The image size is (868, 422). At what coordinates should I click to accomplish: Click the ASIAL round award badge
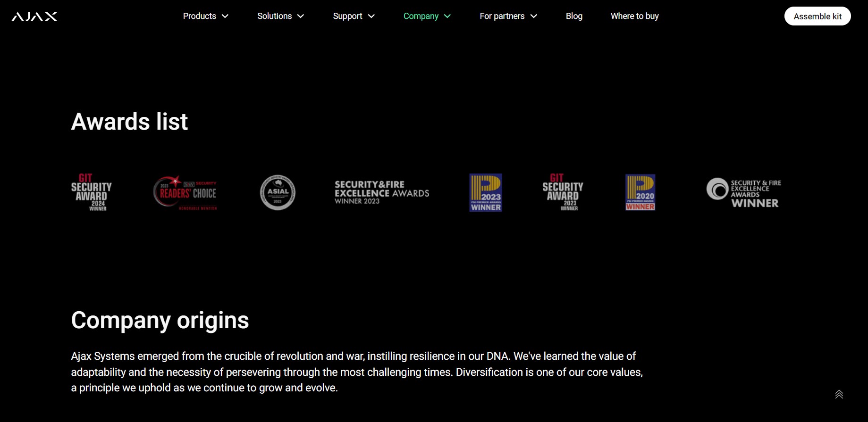coord(278,192)
